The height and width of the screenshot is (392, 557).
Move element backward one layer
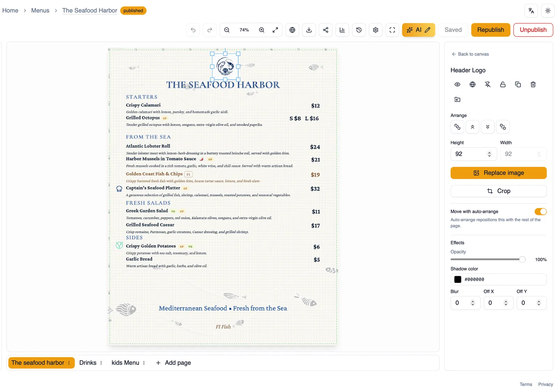click(488, 127)
